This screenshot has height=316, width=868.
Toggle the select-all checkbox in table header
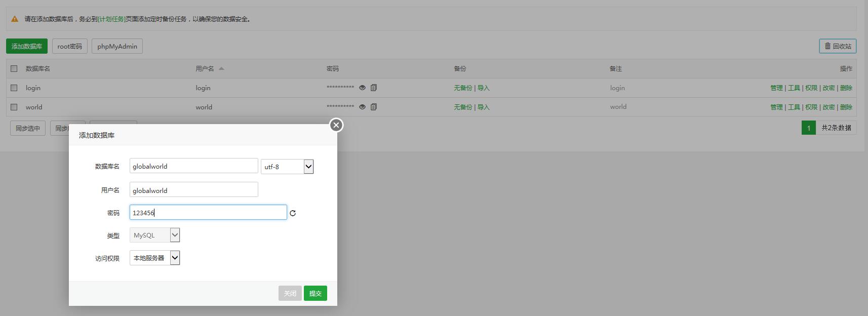[x=14, y=68]
